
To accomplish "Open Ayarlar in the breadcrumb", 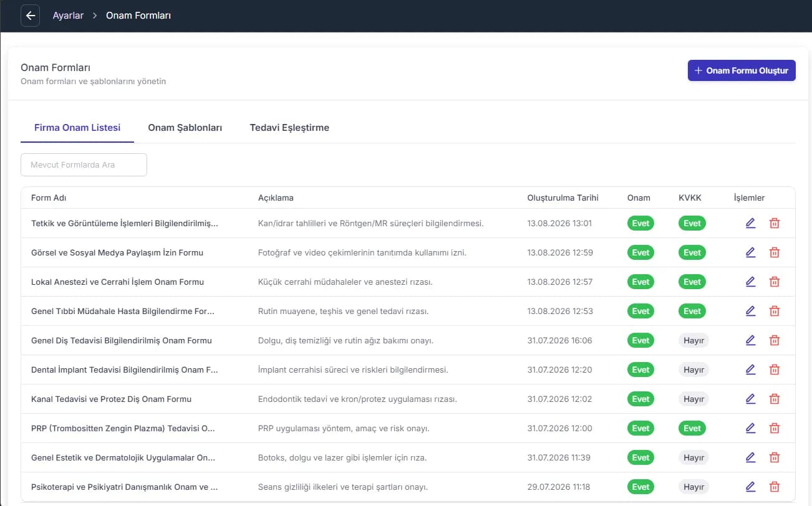I will tap(68, 16).
